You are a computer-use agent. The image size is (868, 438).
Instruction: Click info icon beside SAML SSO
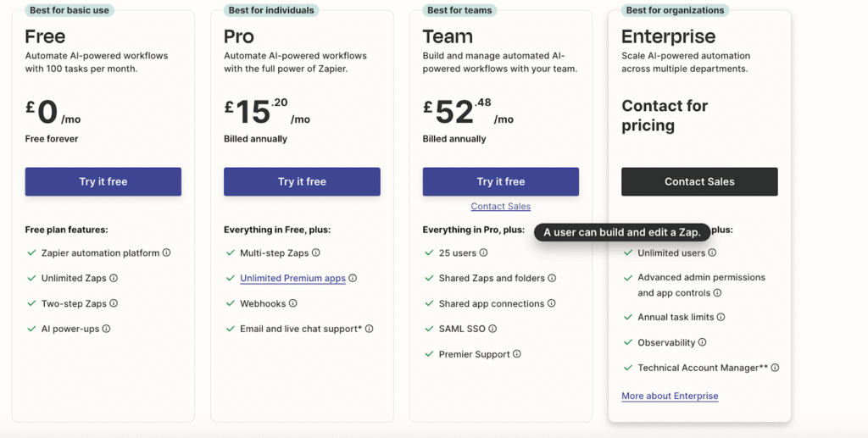point(492,329)
